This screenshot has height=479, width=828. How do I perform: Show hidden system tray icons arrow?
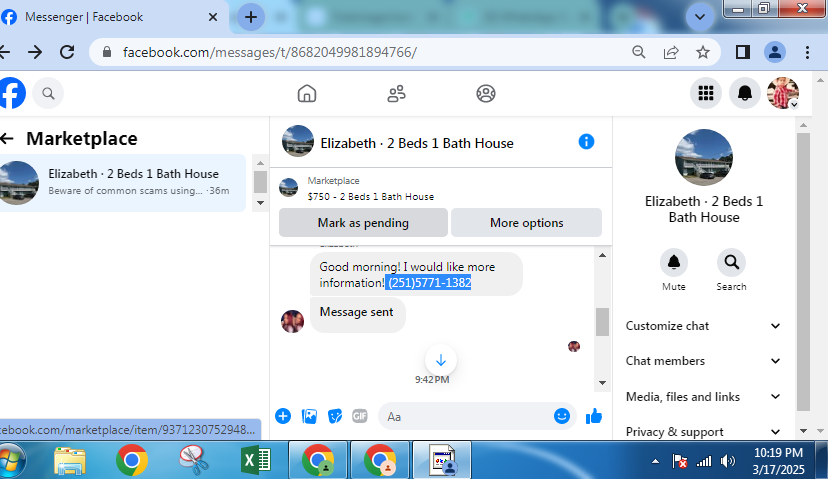click(655, 461)
